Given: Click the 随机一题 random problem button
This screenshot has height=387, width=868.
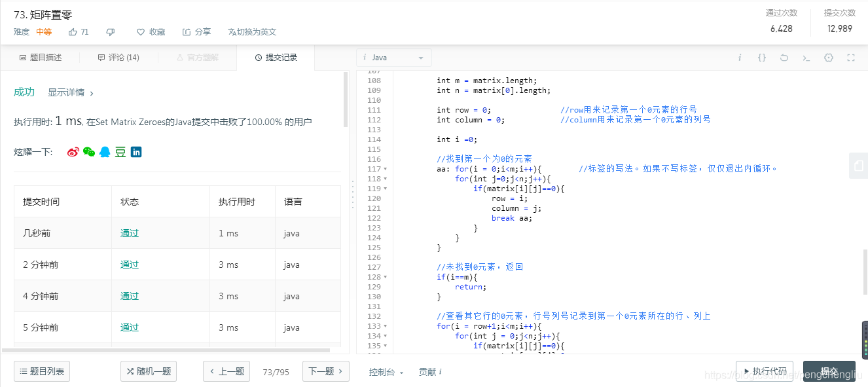Looking at the screenshot, I should (149, 371).
